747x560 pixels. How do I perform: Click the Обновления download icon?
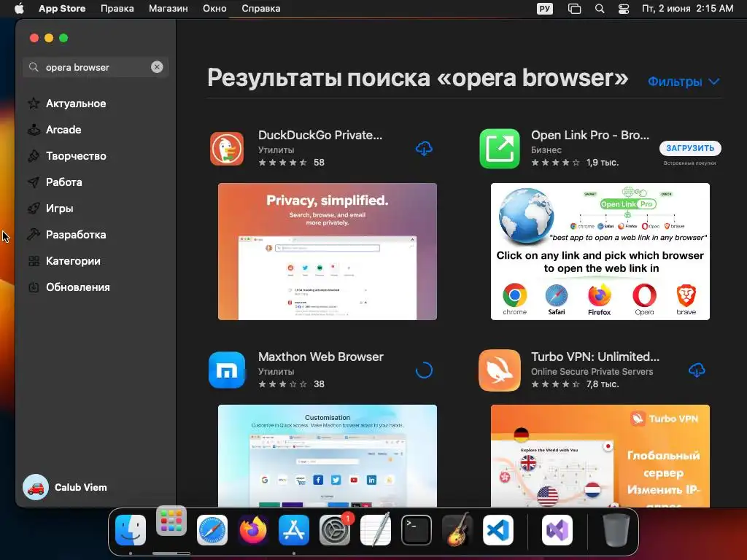(x=34, y=287)
